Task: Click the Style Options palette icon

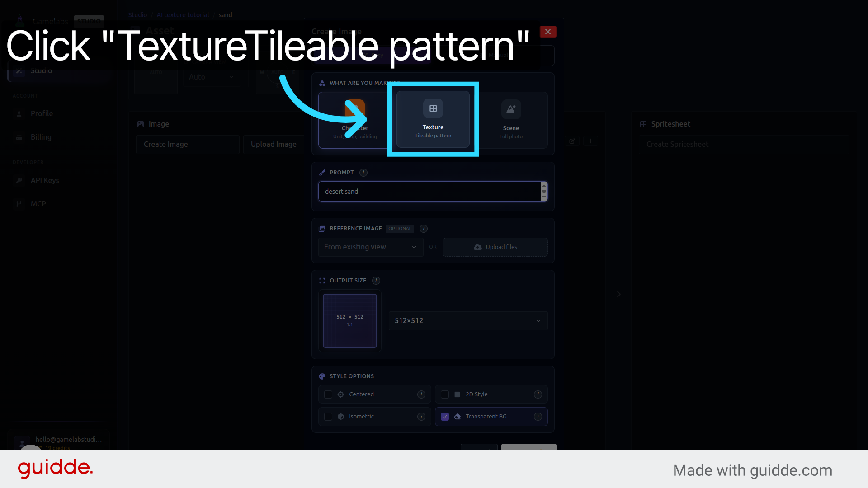Action: click(322, 376)
